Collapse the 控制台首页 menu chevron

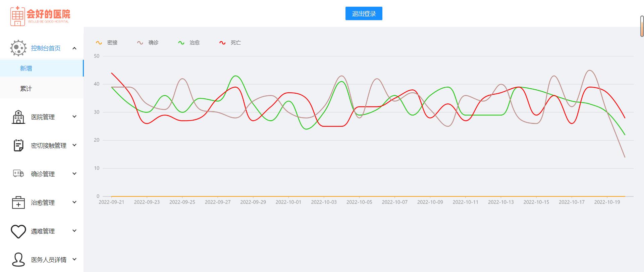pyautogui.click(x=74, y=48)
